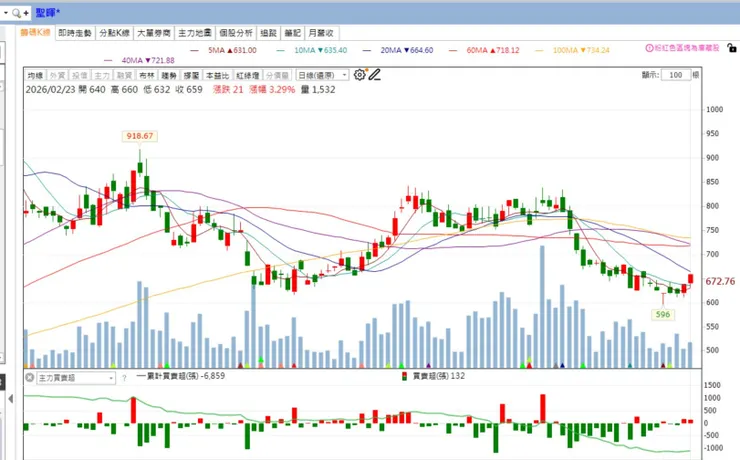The height and width of the screenshot is (460, 740).
Task: Click the 漲跌 21 value
Action: pos(228,90)
